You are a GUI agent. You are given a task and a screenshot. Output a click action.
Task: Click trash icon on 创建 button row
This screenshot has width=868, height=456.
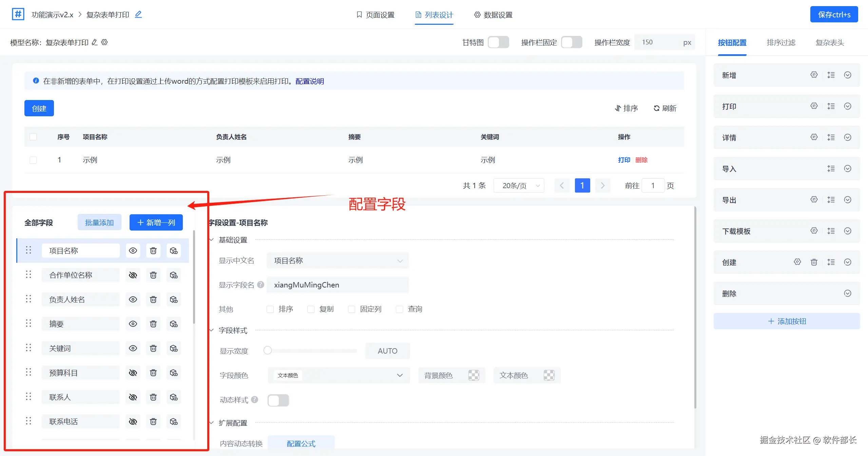tap(814, 262)
